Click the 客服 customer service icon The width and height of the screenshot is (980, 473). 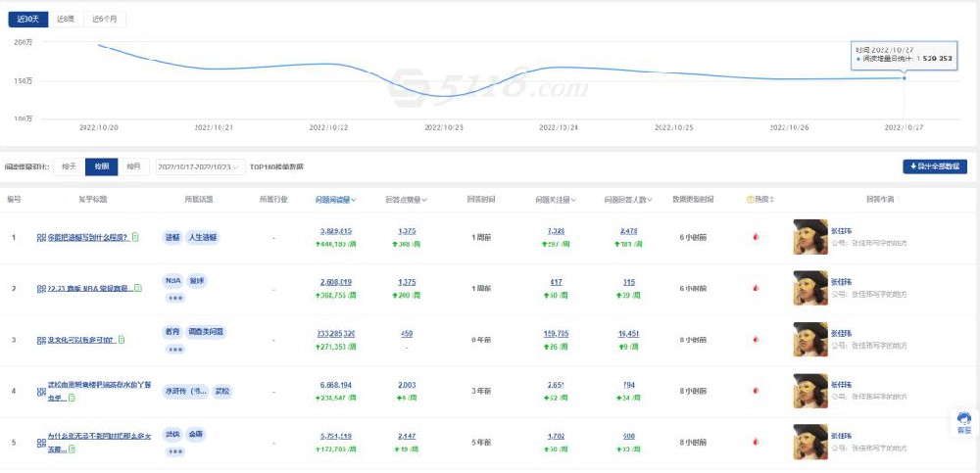[964, 422]
